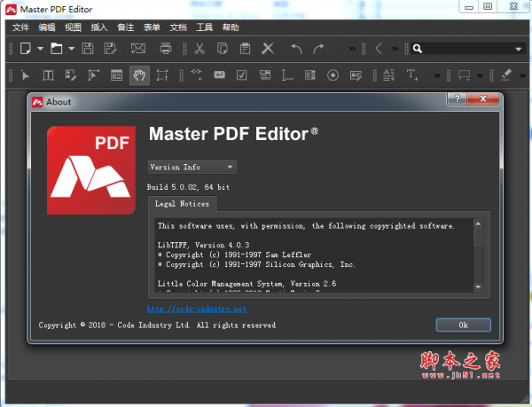The width and height of the screenshot is (532, 407).
Task: Click the Open file folder icon
Action: (x=57, y=49)
